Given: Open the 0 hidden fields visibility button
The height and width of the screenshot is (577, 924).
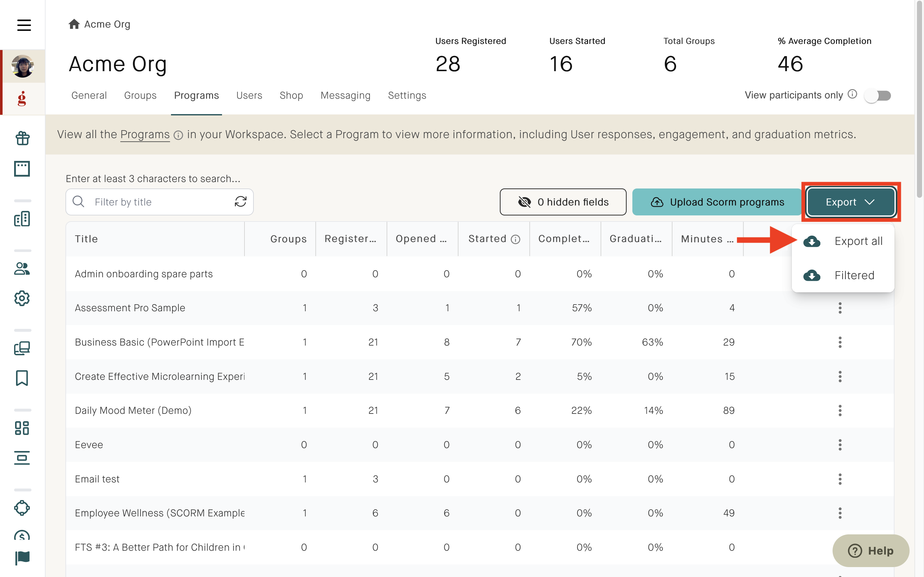Looking at the screenshot, I should (563, 202).
